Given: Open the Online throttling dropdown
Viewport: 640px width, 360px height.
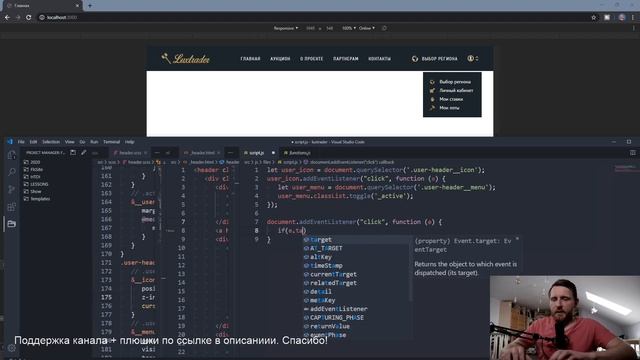Looking at the screenshot, I should pyautogui.click(x=367, y=28).
